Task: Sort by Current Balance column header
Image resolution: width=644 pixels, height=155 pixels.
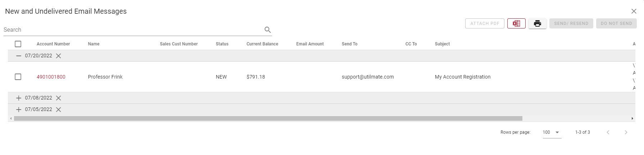Action: 262,44
